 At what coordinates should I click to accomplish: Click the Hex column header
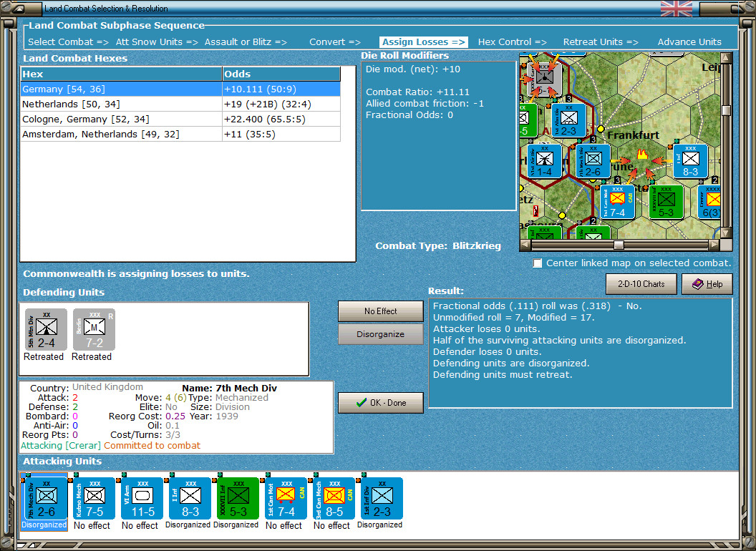121,74
